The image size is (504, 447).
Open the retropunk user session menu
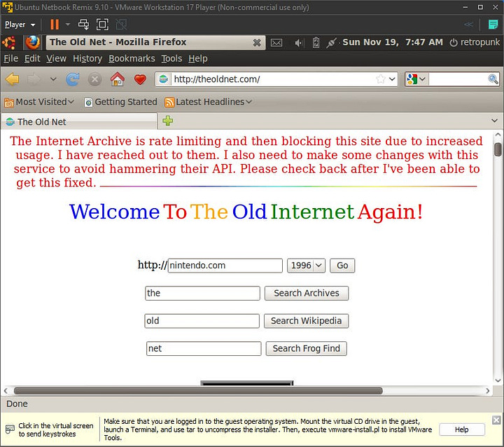475,42
